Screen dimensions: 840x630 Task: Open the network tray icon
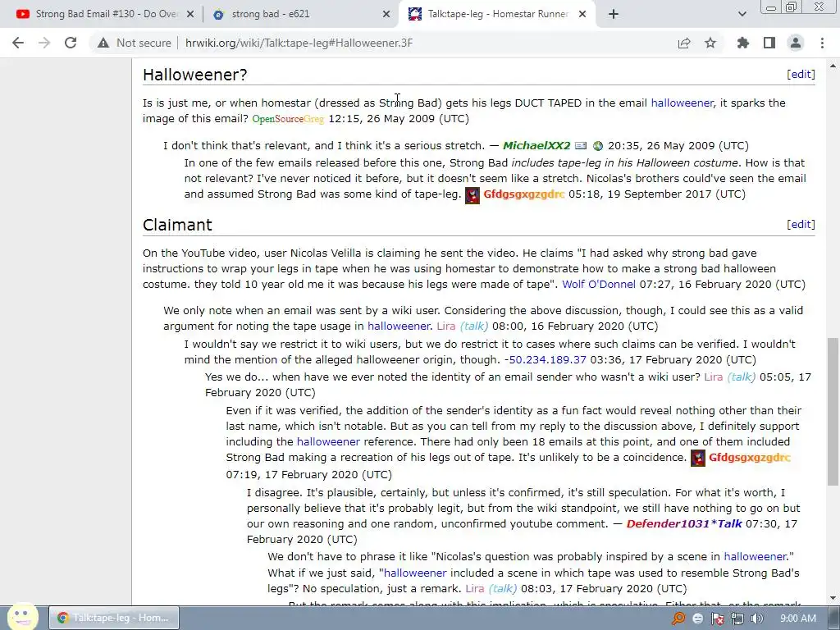pyautogui.click(x=737, y=619)
